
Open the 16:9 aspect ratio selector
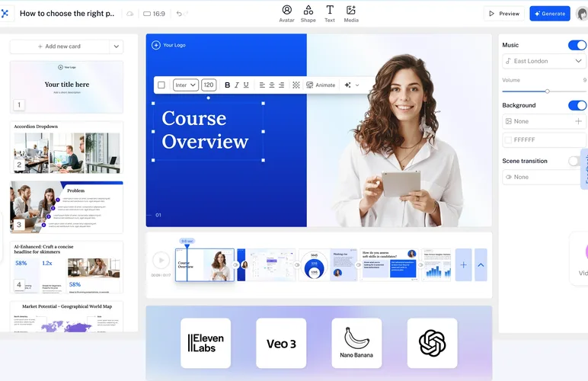coord(154,14)
